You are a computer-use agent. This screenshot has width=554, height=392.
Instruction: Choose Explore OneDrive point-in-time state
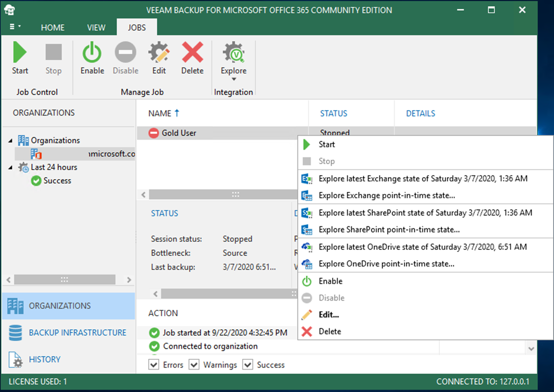[x=425, y=264]
